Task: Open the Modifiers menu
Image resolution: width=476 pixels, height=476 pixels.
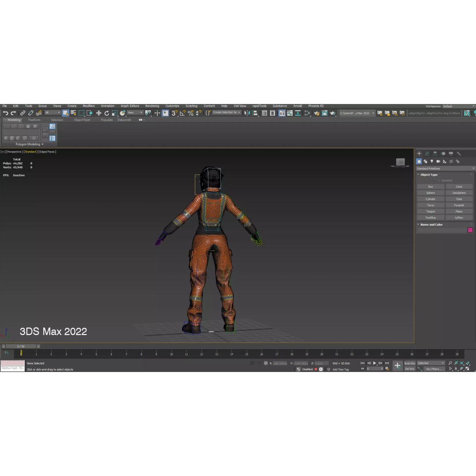Action: 89,106
